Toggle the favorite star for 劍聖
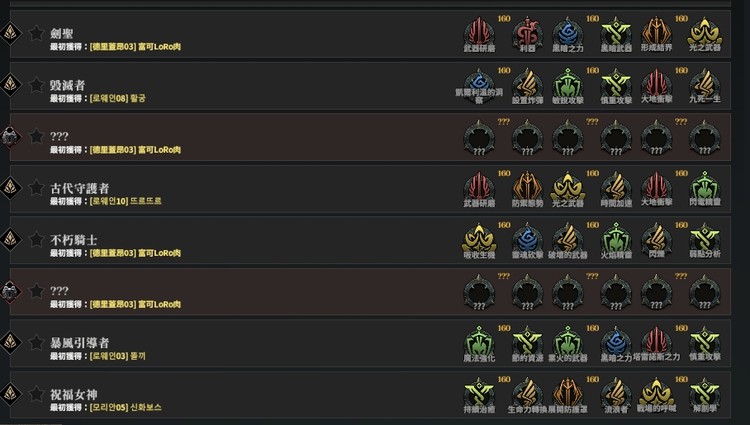This screenshot has width=750, height=425. click(36, 33)
